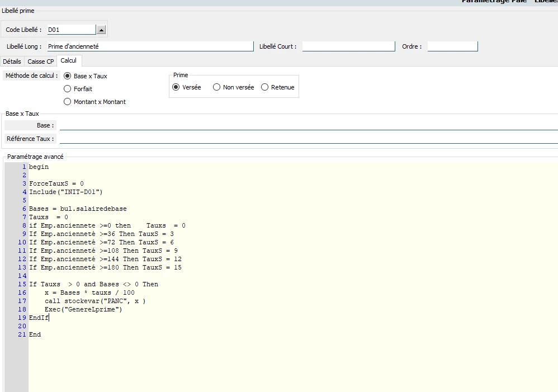Click the Base field under Base x Taux

pyautogui.click(x=308, y=125)
